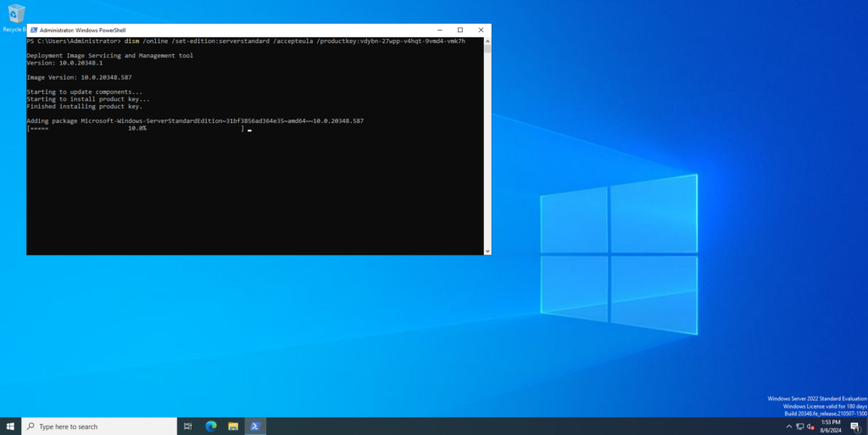This screenshot has width=868, height=435.
Task: Show hidden tray icons chevron
Action: [x=789, y=427]
